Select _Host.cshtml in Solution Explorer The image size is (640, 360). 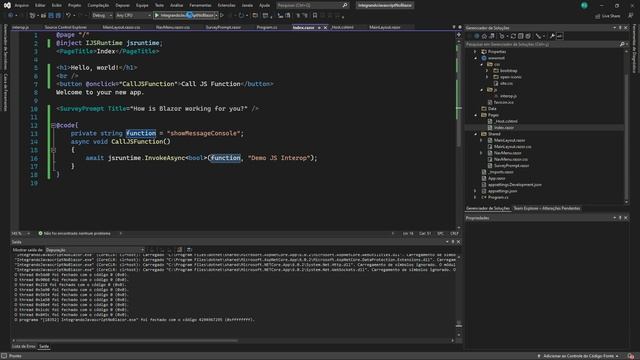pos(506,121)
